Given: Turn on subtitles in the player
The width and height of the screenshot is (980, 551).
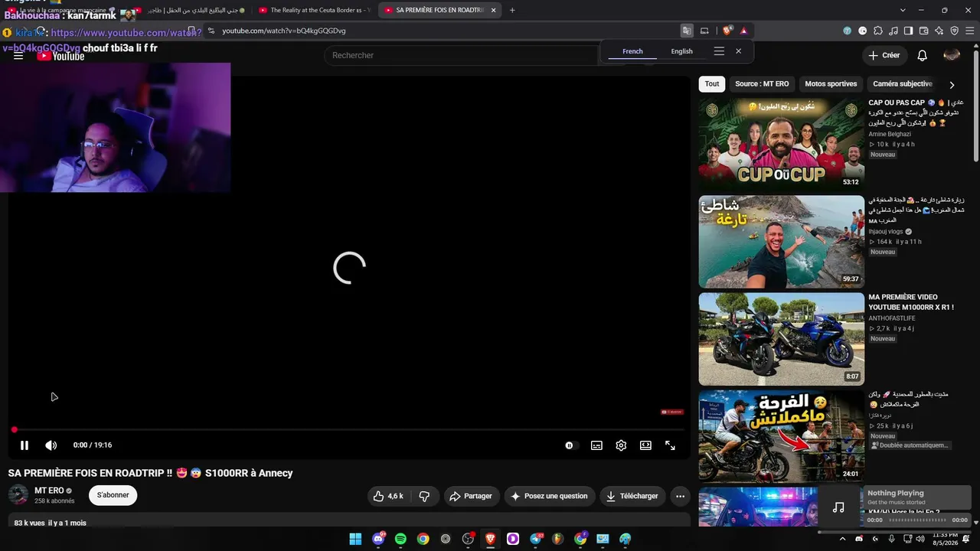Looking at the screenshot, I should tap(596, 445).
